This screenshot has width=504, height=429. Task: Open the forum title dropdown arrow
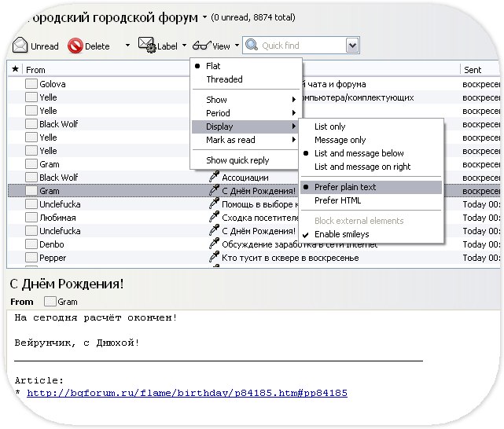204,16
